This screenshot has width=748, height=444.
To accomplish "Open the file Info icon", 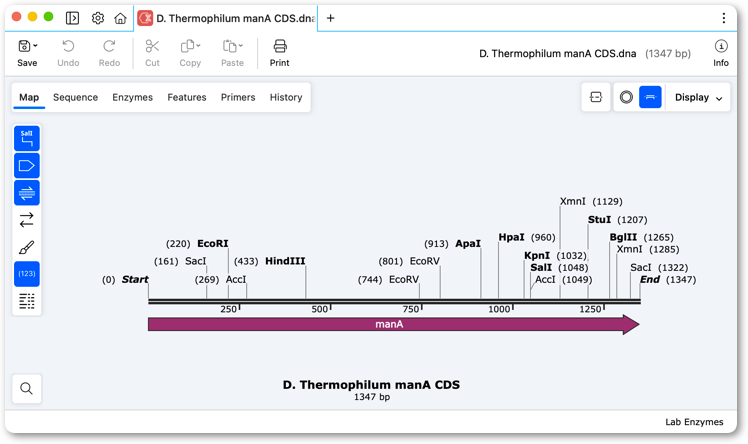I will point(721,46).
